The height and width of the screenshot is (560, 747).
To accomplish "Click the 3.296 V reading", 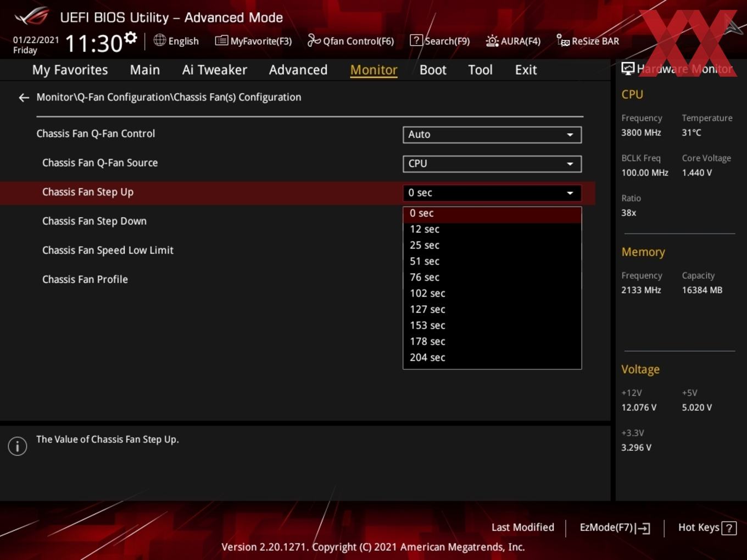I will click(636, 448).
